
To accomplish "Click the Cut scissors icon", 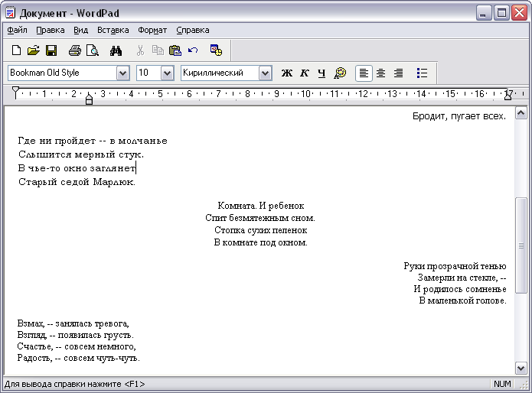I will [140, 50].
